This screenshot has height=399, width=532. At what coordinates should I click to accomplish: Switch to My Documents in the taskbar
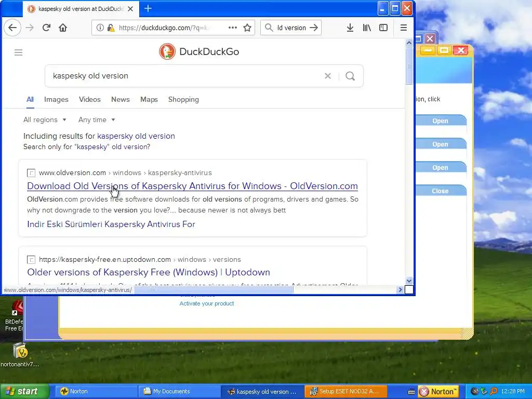tap(179, 392)
